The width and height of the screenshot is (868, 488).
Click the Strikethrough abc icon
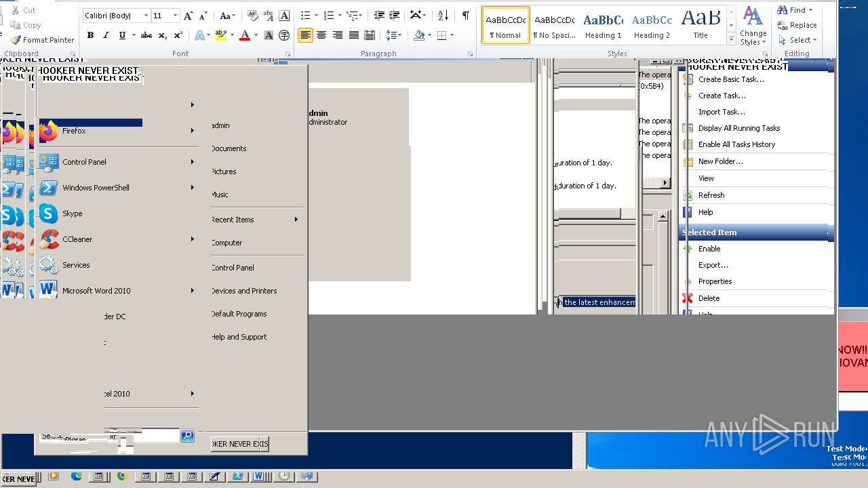[x=146, y=35]
